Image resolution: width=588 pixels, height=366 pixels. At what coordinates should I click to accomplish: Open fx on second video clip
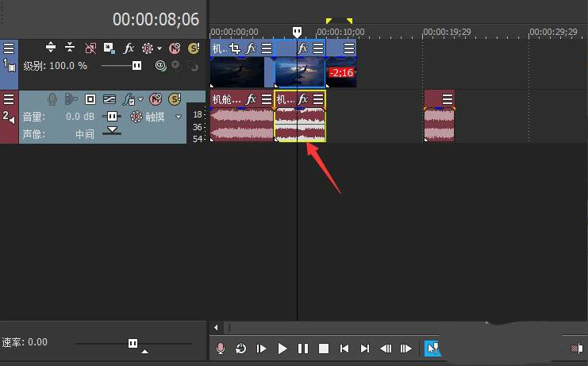click(x=303, y=48)
